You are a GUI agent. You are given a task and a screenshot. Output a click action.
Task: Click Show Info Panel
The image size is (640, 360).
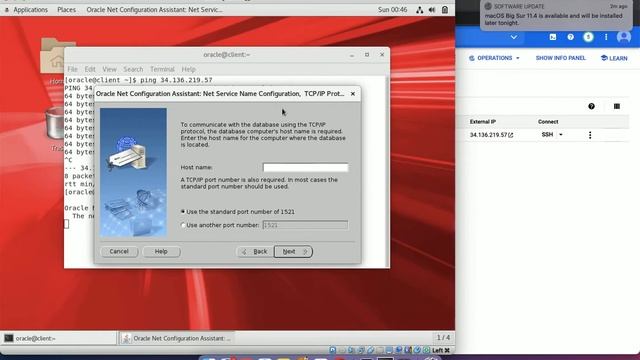click(560, 58)
